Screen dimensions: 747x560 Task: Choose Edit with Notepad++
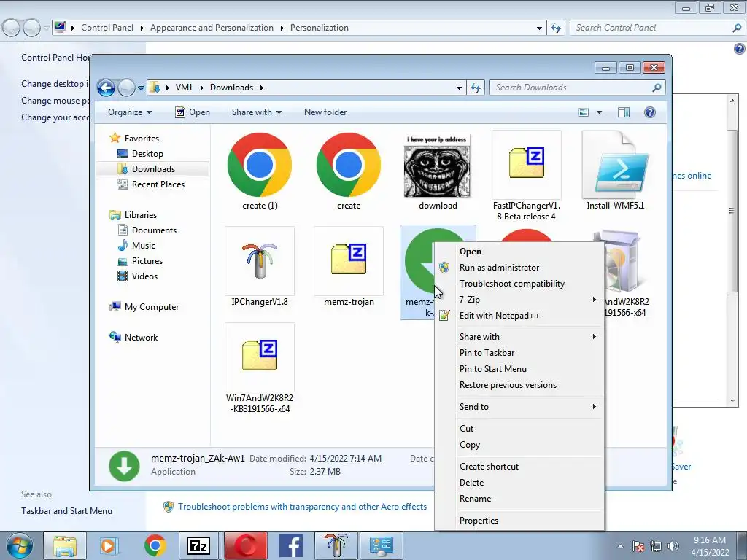(519, 316)
